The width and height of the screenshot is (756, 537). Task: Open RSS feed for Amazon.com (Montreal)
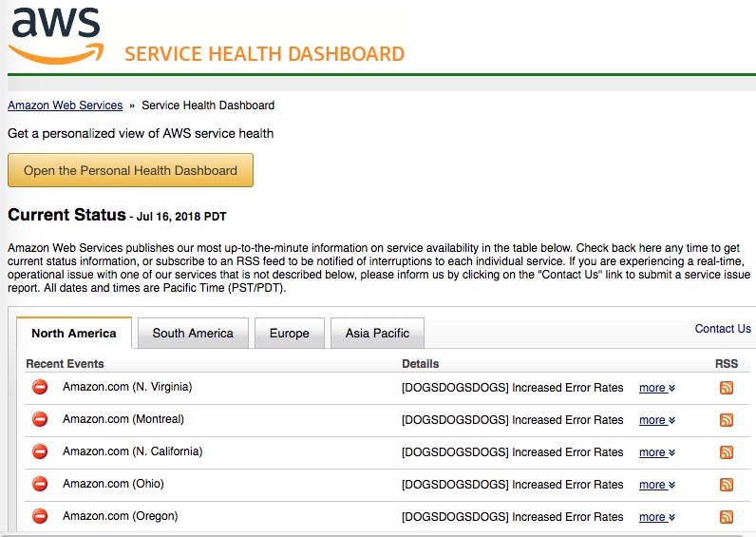(x=727, y=420)
